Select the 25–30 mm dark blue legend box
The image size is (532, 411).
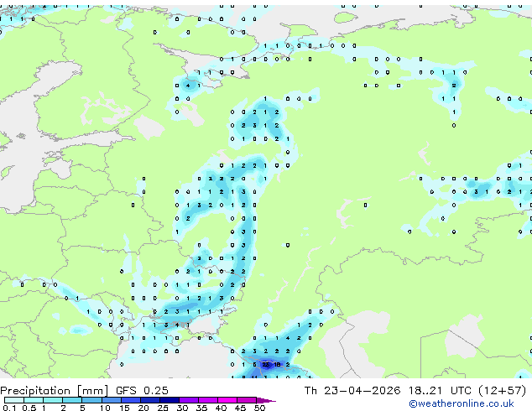tap(170, 400)
